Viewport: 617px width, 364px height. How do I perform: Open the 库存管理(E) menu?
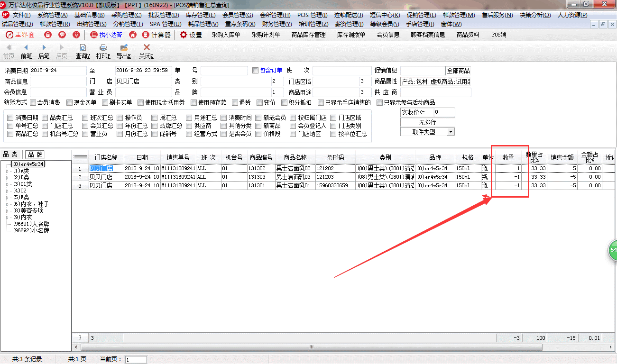pos(201,15)
